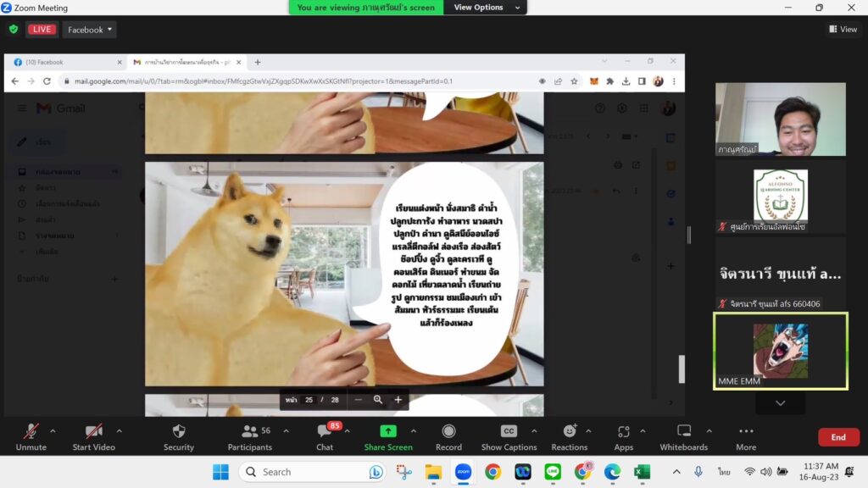868x488 pixels.
Task: Open the Facebook live stream dropdown
Action: click(x=90, y=30)
